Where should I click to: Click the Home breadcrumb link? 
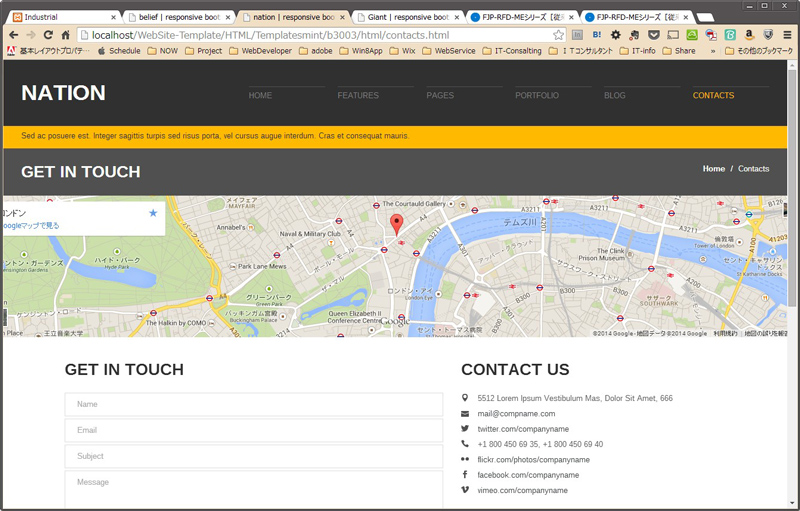pyautogui.click(x=713, y=169)
